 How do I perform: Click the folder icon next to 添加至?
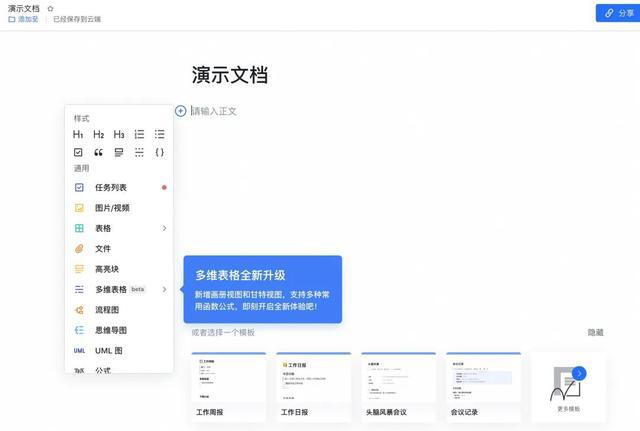[x=12, y=19]
